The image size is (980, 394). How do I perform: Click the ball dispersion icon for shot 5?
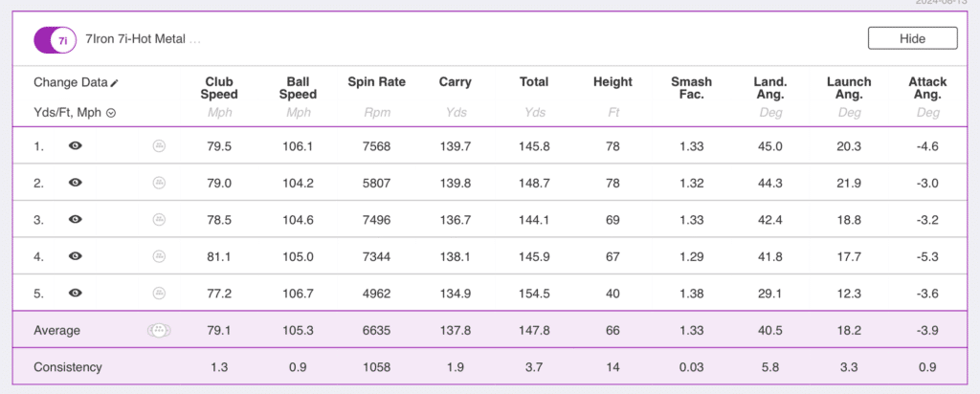click(159, 293)
